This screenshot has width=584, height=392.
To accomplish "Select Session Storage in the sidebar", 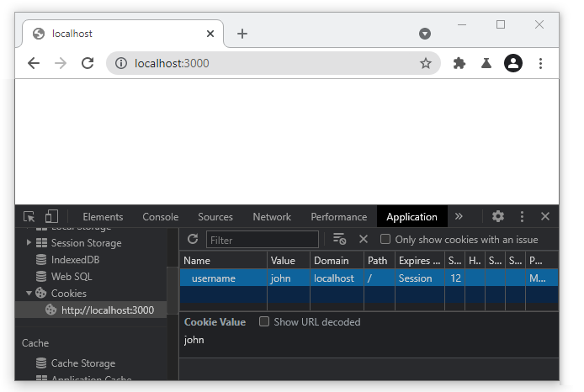I will click(87, 243).
